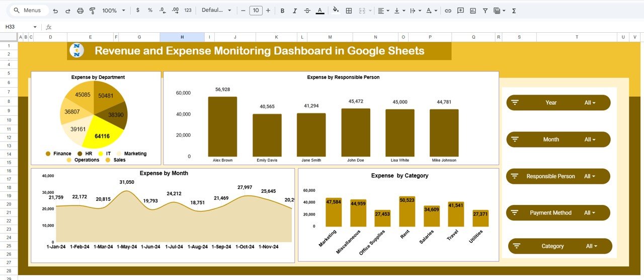Open the 100% zoom dropdown

(113, 11)
